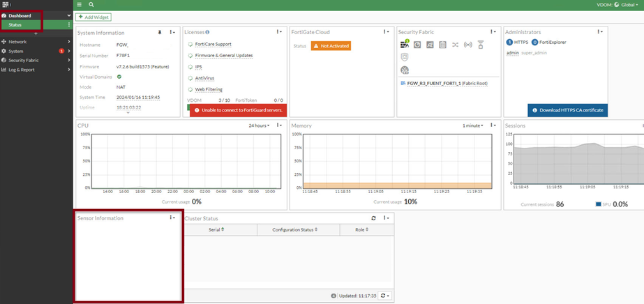Click the FortiCare Support status icon
The width and height of the screenshot is (644, 304).
pyautogui.click(x=190, y=44)
